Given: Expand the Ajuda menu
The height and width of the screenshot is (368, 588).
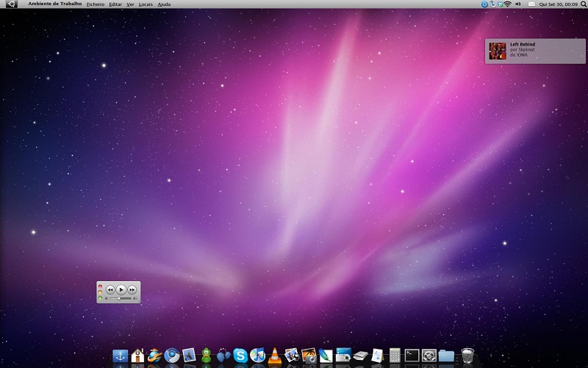Looking at the screenshot, I should pos(164,4).
